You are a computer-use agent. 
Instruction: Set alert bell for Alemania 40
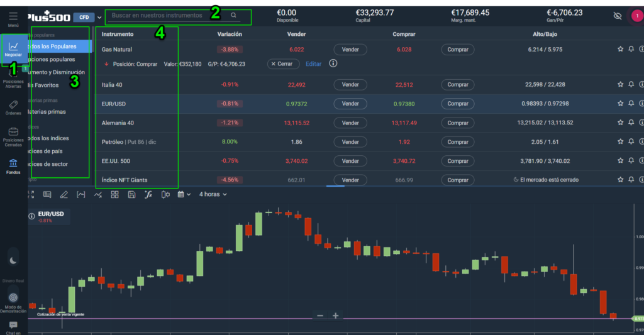pyautogui.click(x=631, y=123)
